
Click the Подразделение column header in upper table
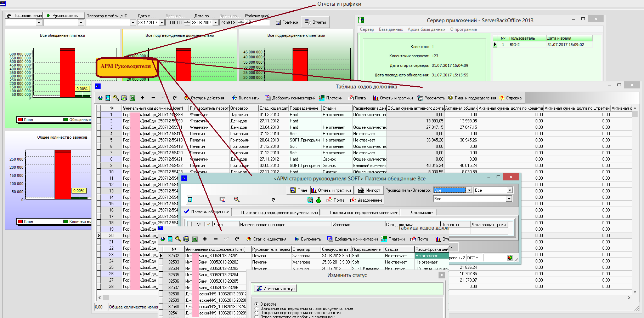click(x=305, y=108)
